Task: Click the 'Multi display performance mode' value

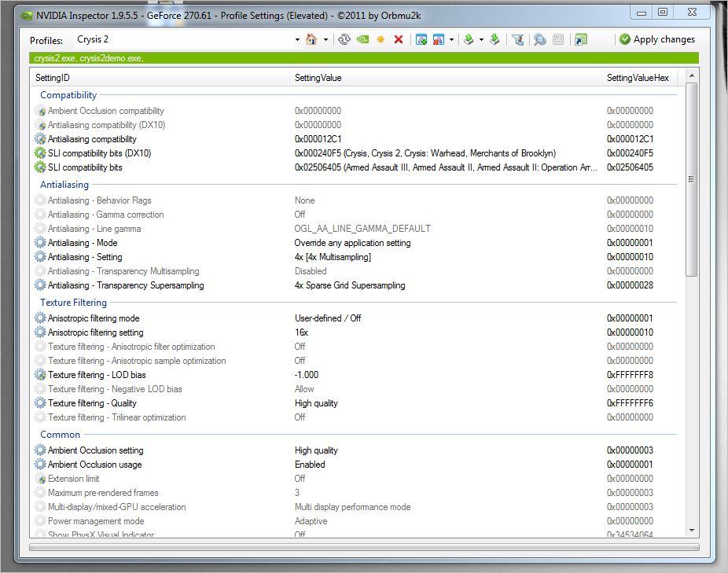Action: (352, 507)
